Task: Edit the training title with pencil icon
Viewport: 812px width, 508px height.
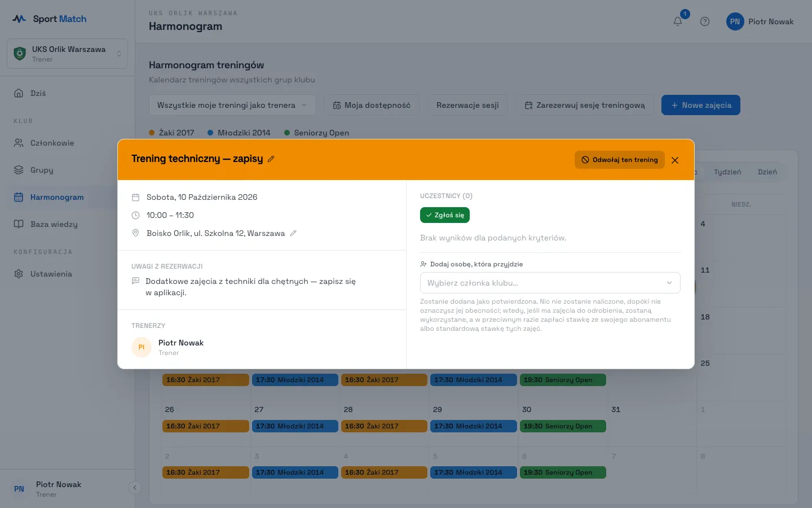Action: click(x=271, y=159)
